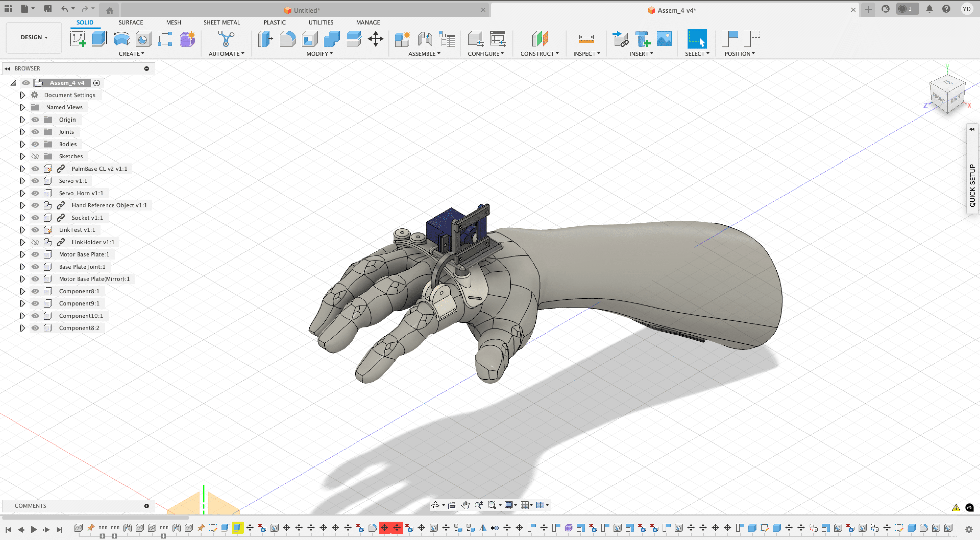Open the CONSTRUCT menu

click(539, 54)
